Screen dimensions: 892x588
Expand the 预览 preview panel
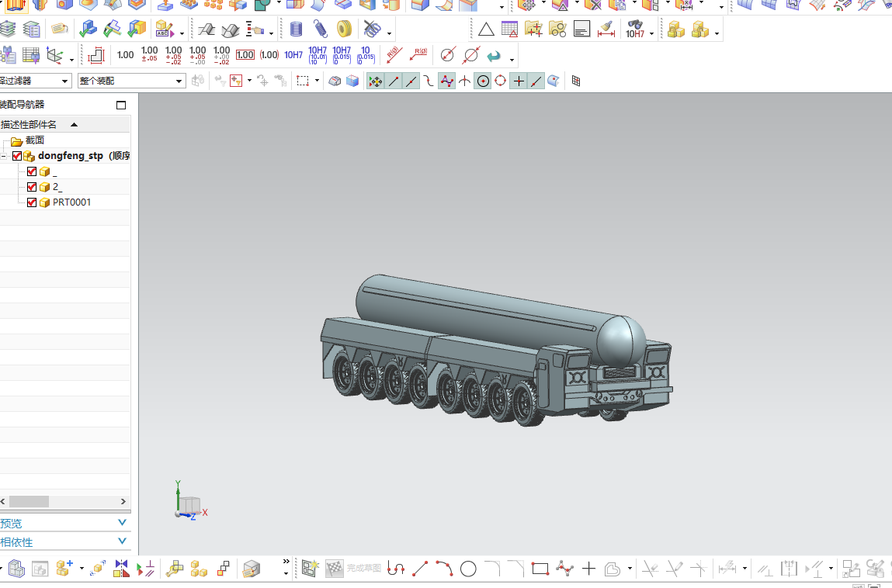click(122, 523)
